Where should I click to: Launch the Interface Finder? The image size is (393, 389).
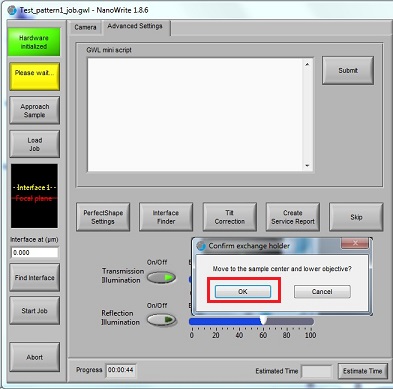point(166,217)
